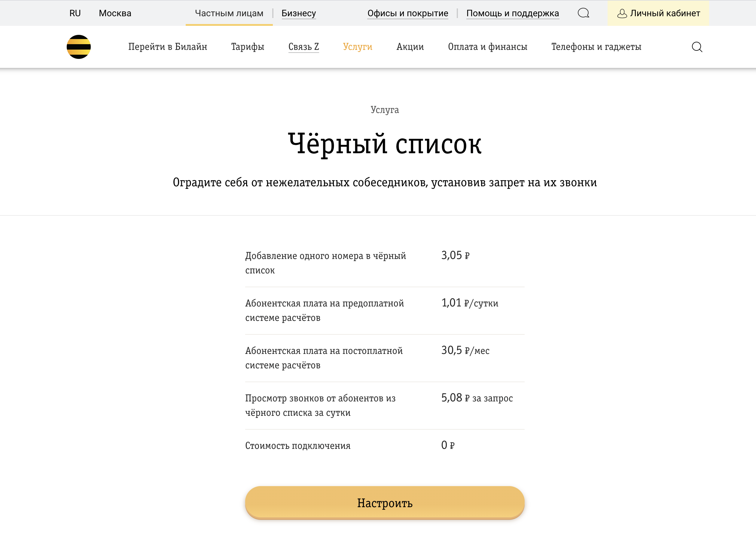Image resolution: width=756 pixels, height=536 pixels.
Task: Click the price 3,05 ₽ for adding a number
Action: point(456,255)
